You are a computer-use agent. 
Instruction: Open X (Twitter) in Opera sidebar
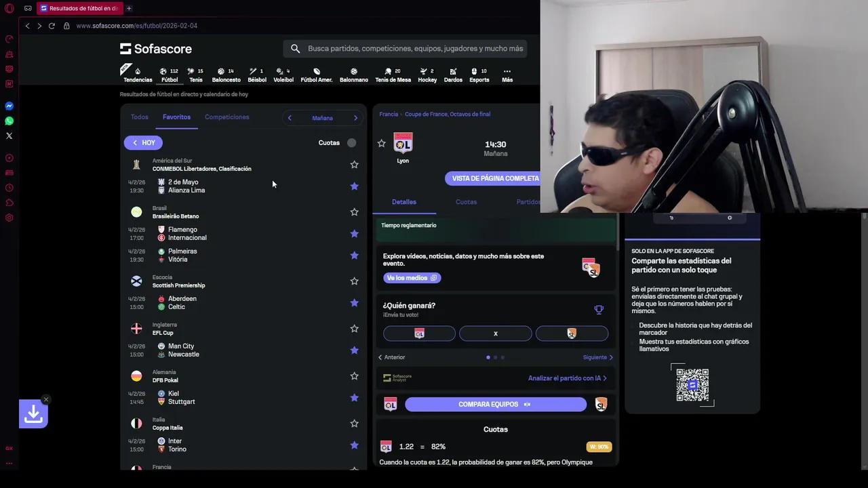pos(9,136)
